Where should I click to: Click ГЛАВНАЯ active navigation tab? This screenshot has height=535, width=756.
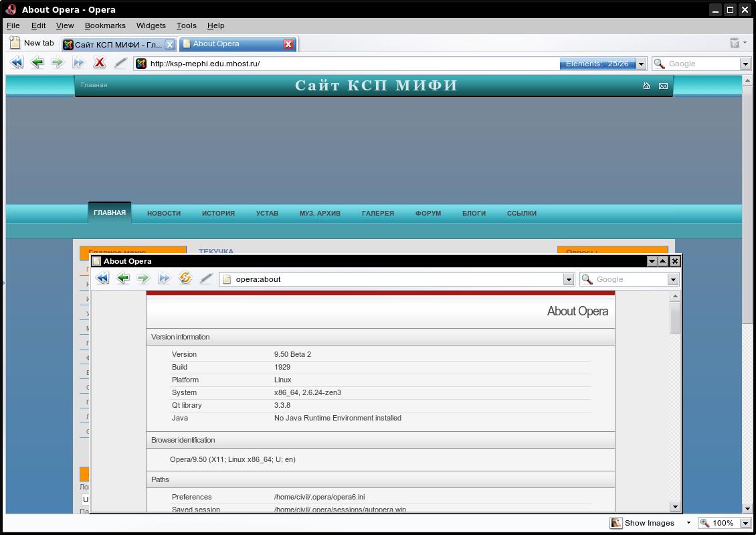coord(110,213)
